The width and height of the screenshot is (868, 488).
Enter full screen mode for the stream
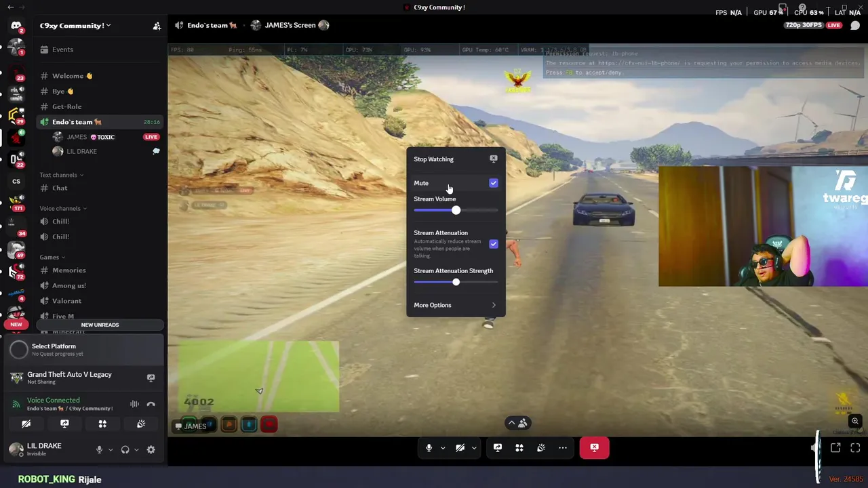855,447
